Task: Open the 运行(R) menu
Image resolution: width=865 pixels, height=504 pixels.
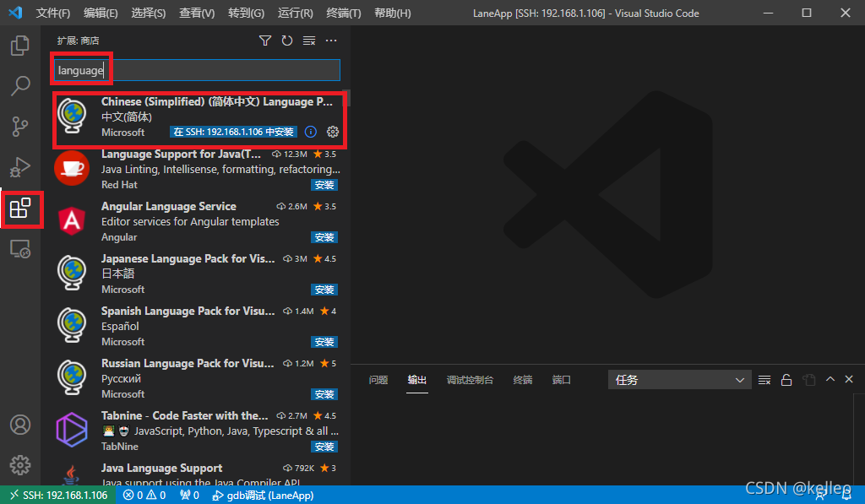Action: [x=295, y=13]
